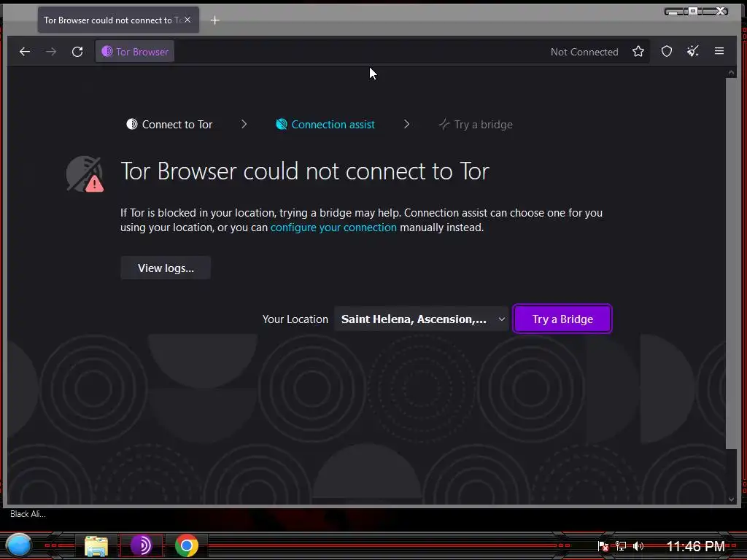Image resolution: width=747 pixels, height=560 pixels.
Task: Click the network tray icon
Action: click(621, 546)
